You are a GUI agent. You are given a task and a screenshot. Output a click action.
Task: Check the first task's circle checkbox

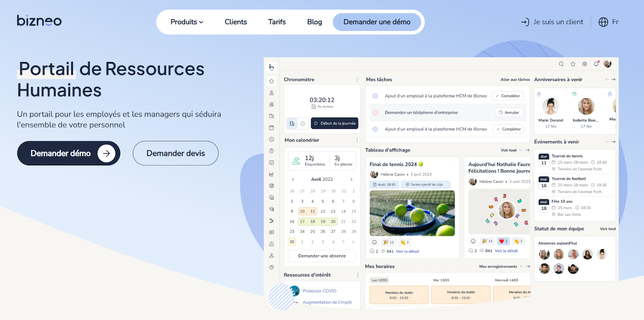coord(375,96)
